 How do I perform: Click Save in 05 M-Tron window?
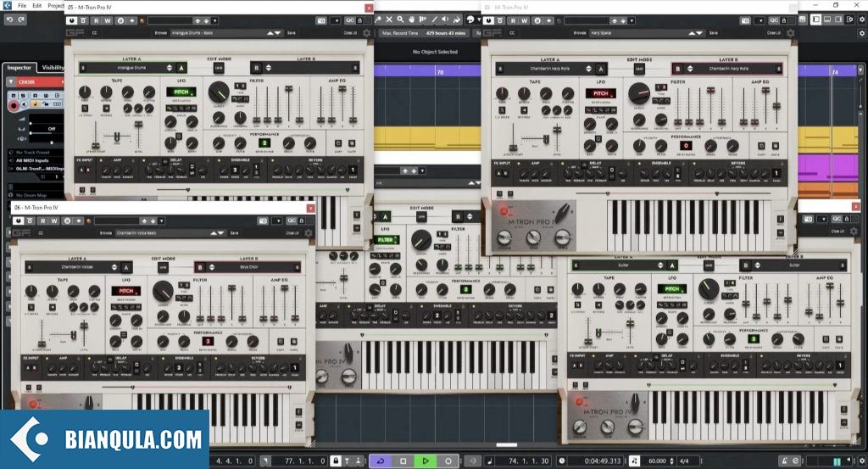coord(292,33)
